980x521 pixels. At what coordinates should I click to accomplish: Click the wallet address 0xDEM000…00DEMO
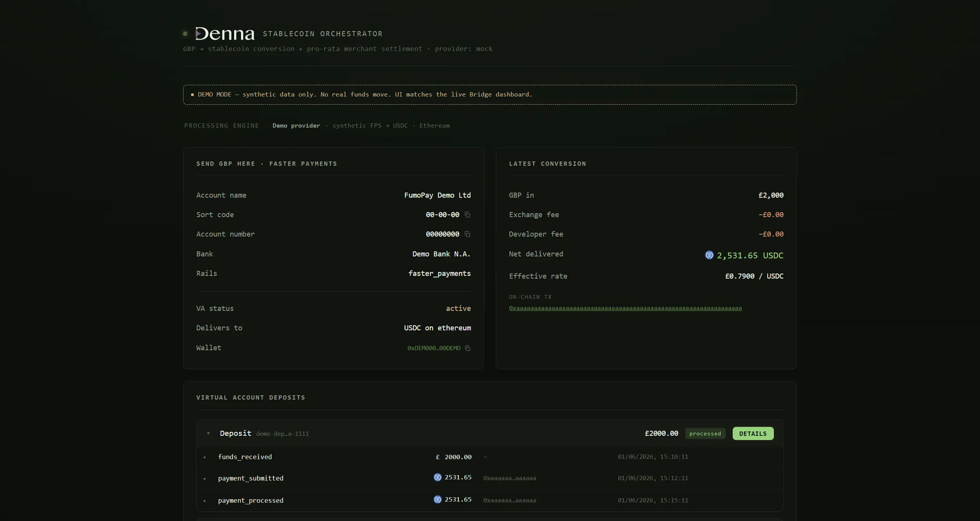click(x=434, y=348)
